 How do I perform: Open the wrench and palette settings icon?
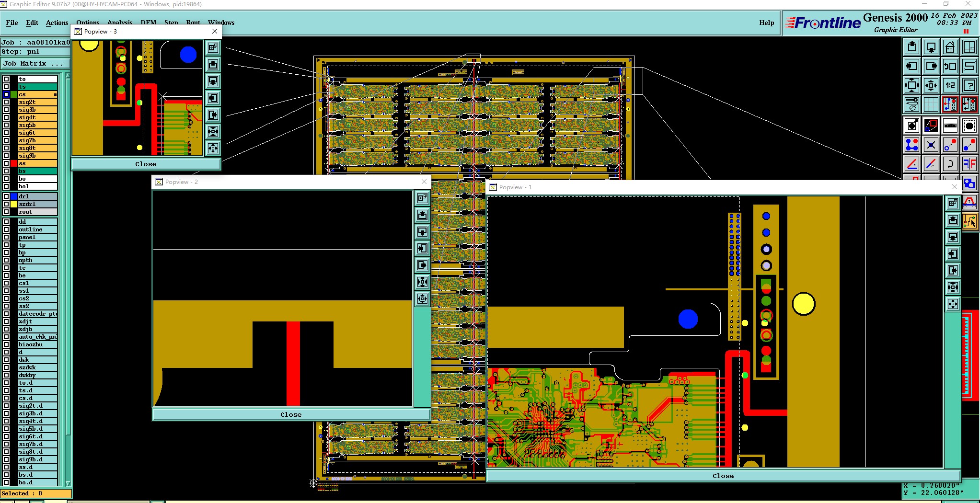click(912, 104)
